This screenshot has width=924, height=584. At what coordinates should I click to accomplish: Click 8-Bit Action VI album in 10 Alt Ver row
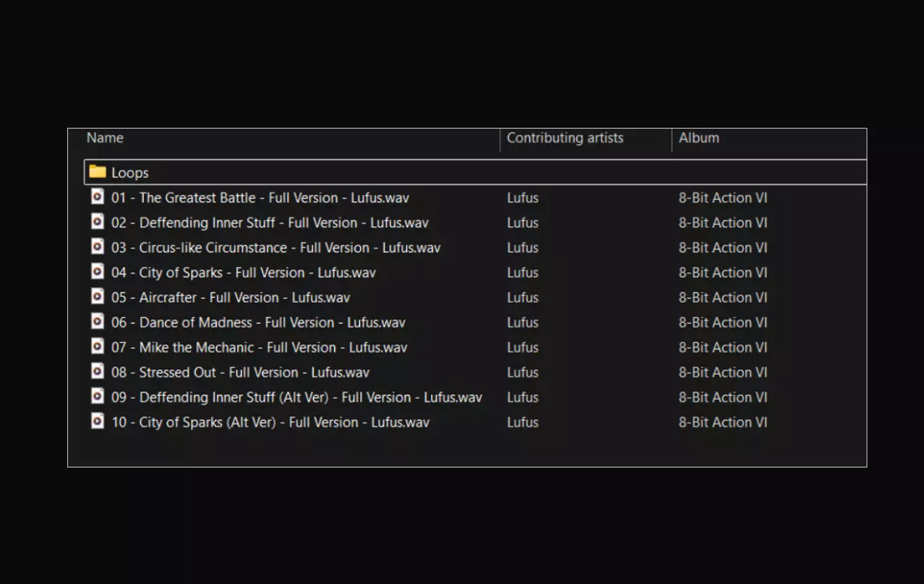point(723,422)
